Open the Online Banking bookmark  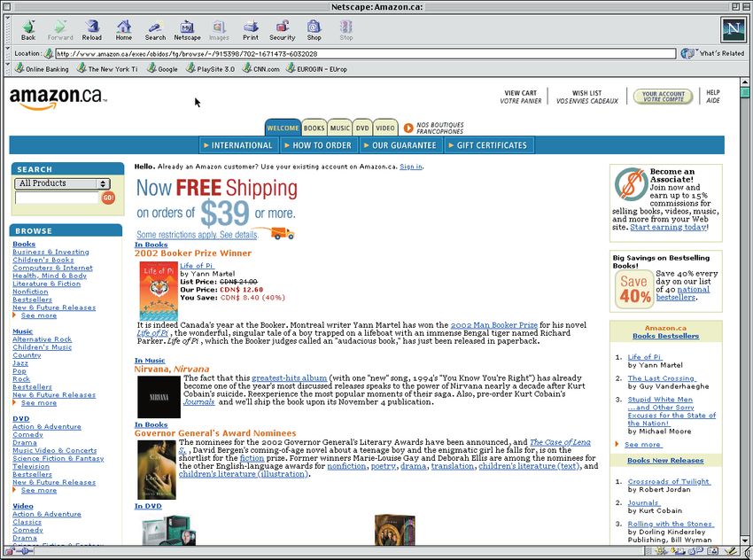42,69
